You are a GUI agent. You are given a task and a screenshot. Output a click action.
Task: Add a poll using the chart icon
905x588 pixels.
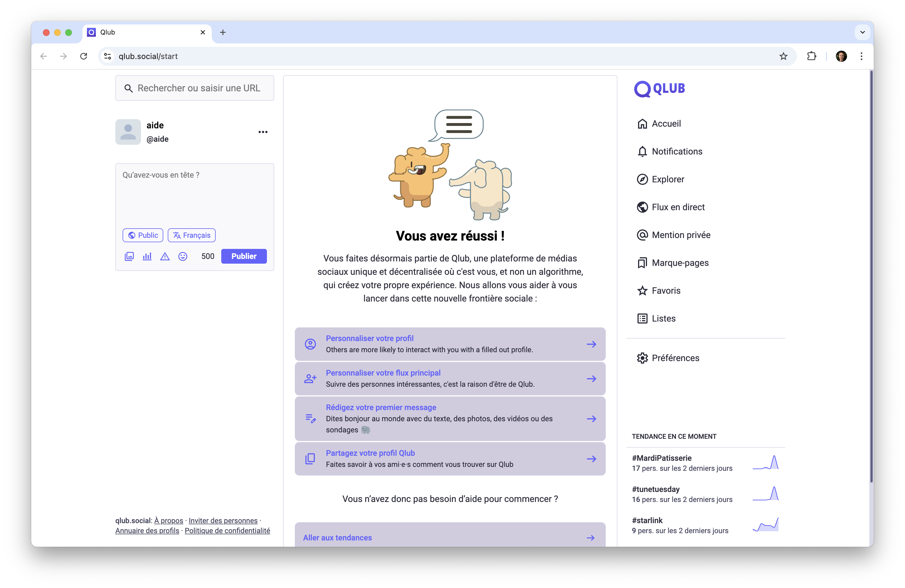point(147,256)
